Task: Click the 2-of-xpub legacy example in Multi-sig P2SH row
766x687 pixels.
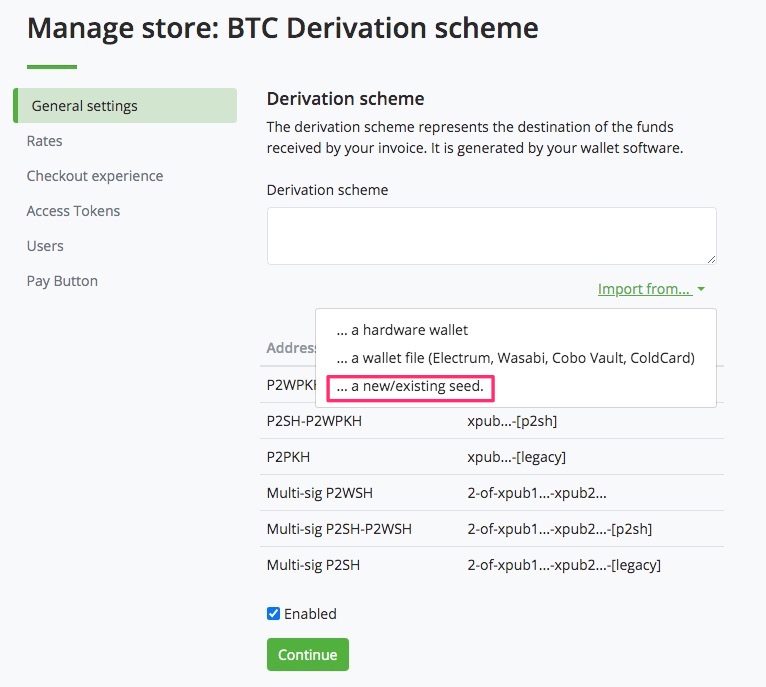Action: coord(563,565)
